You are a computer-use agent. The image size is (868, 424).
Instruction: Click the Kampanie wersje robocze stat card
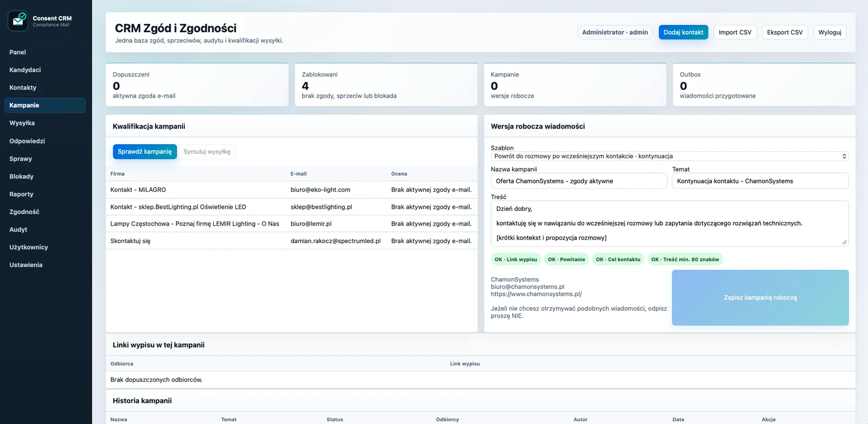[575, 85]
